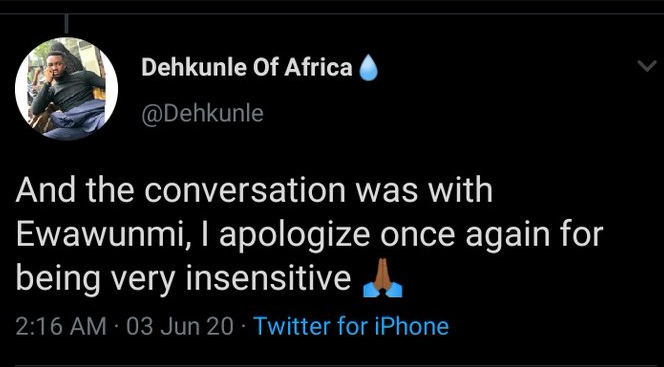664x367 pixels.
Task: Tap the thread connector line above the avatar
Action: 66,23
